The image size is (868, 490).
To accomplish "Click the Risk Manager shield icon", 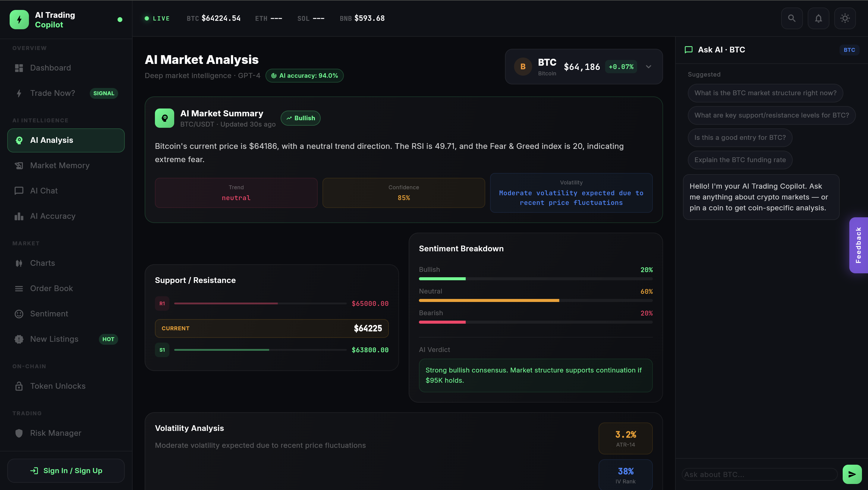I will (x=19, y=433).
